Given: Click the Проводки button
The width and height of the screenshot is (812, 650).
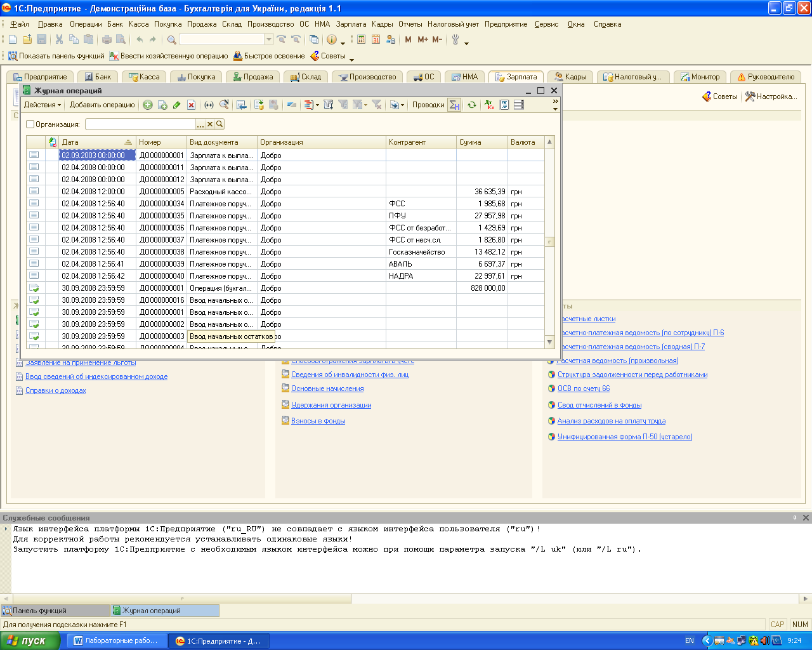Looking at the screenshot, I should [x=428, y=105].
